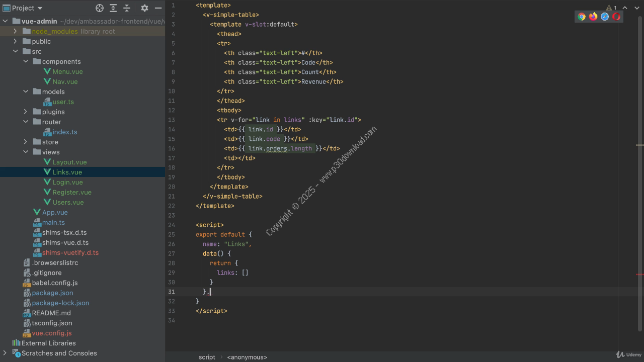The height and width of the screenshot is (362, 644).
Task: Click the v-for attribute on line 13
Action: tap(268, 120)
